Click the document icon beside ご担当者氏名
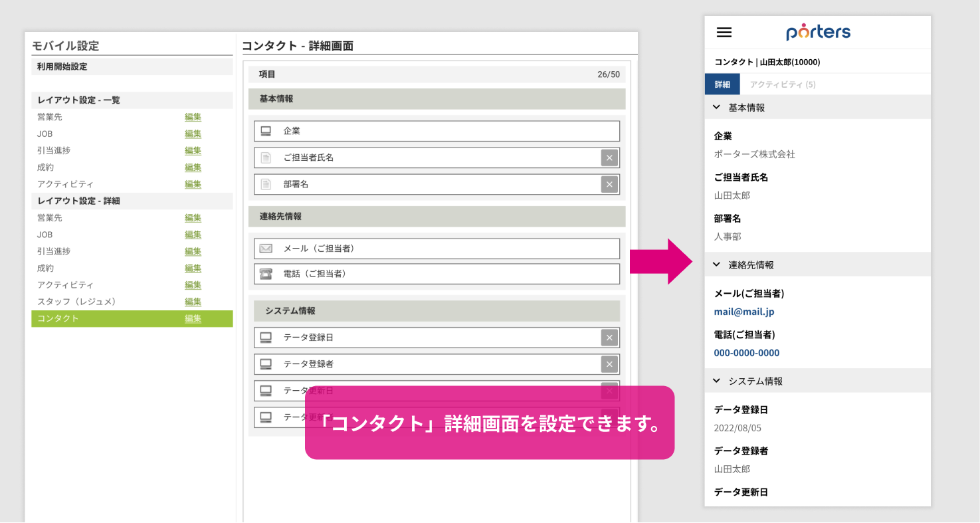Image resolution: width=980 pixels, height=523 pixels. 266,158
